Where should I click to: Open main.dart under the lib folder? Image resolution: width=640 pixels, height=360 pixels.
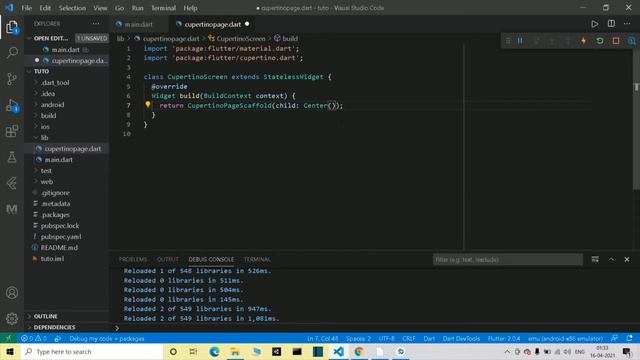[x=58, y=160]
